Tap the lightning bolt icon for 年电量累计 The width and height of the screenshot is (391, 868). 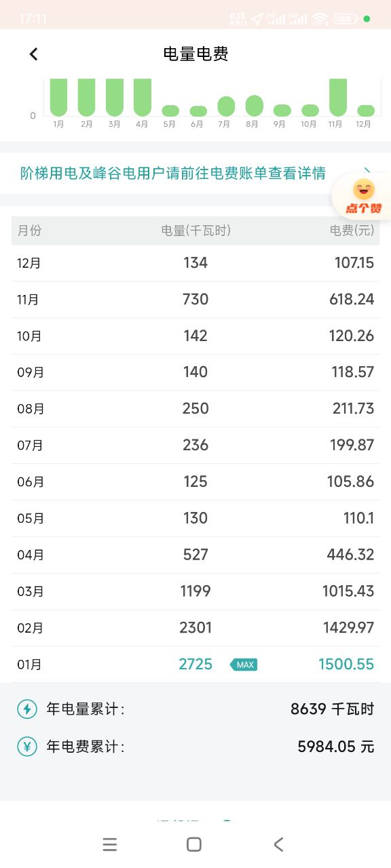point(27,709)
